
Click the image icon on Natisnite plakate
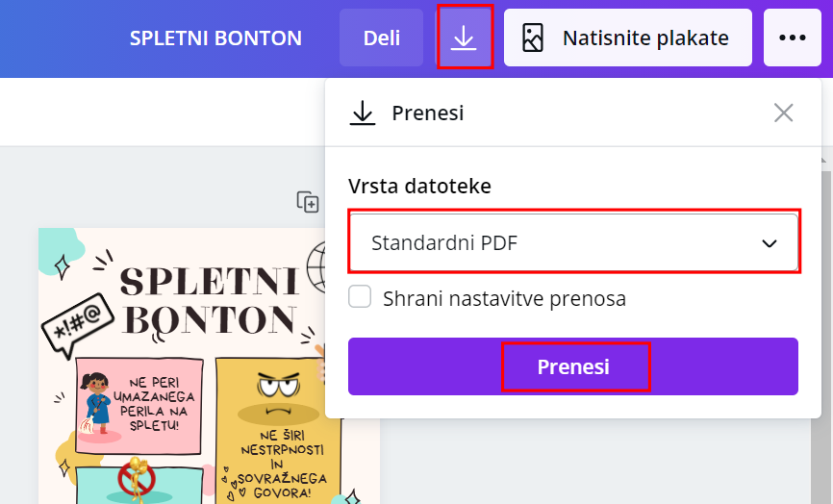click(533, 38)
